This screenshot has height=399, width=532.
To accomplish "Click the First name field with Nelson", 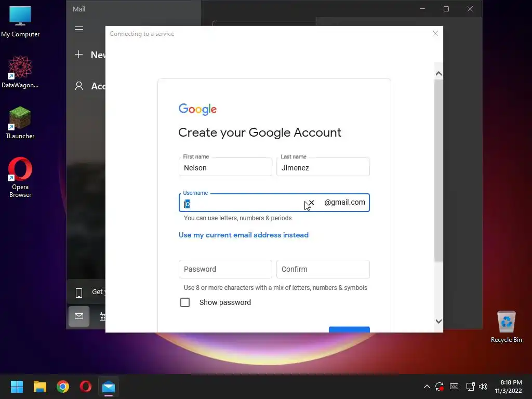I will click(225, 167).
